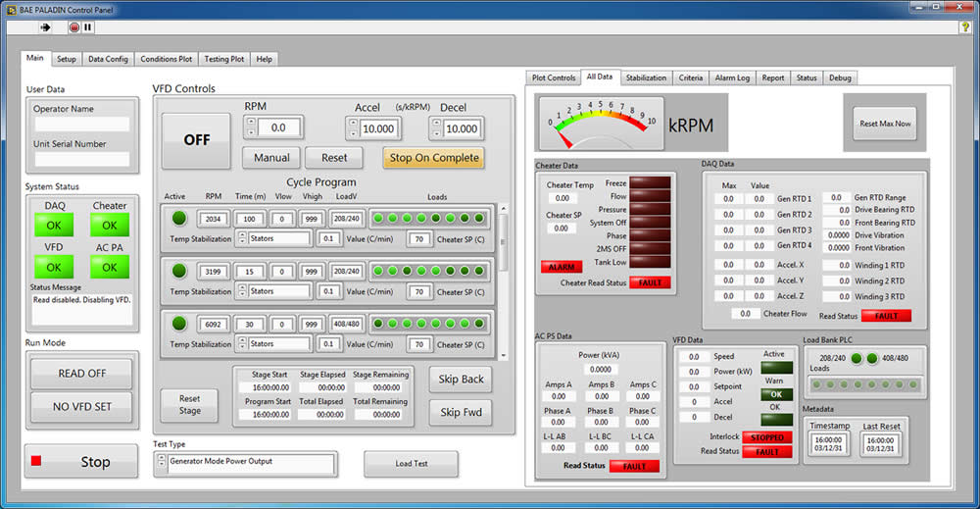Toggle Active LED for the 3199 RPM cycle row

179,271
